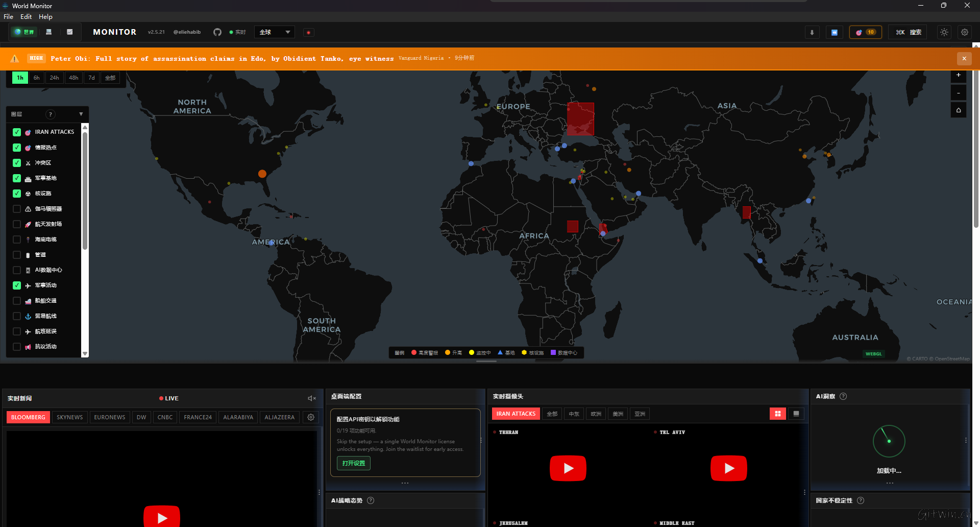Open country instability help icon
Image resolution: width=980 pixels, height=527 pixels.
861,500
